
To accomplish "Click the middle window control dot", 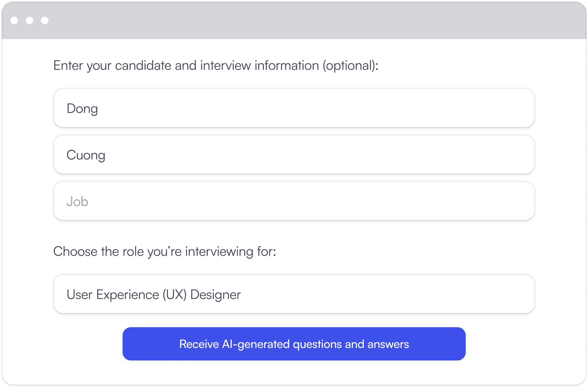I will (29, 20).
